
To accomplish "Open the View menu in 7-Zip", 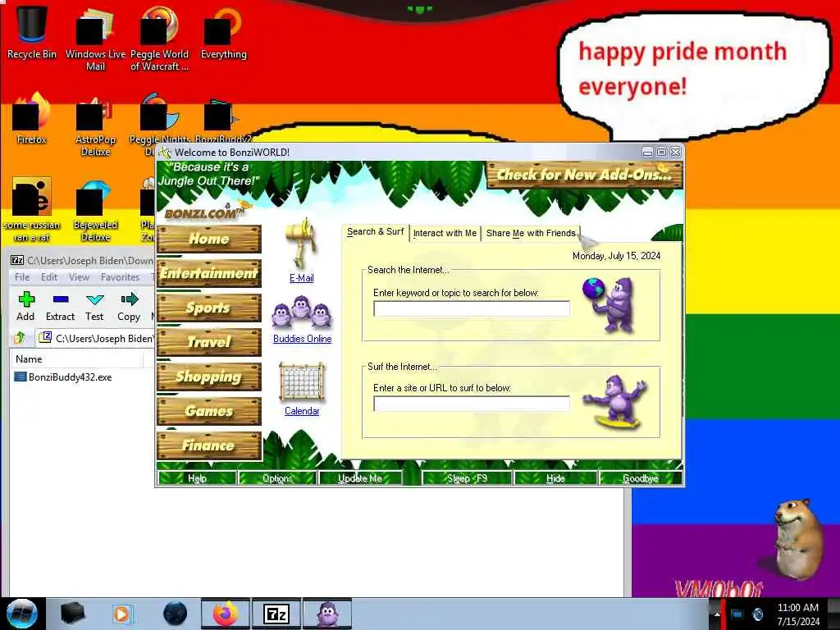I will coord(79,277).
